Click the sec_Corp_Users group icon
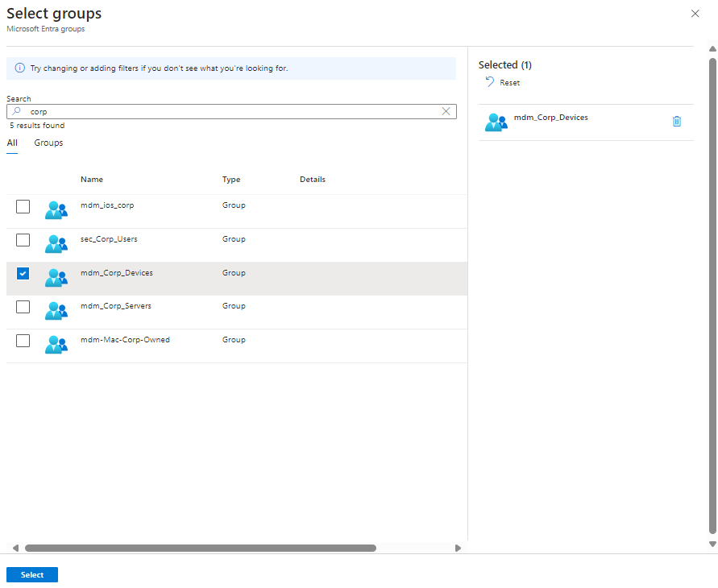The height and width of the screenshot is (588, 718). click(x=56, y=244)
